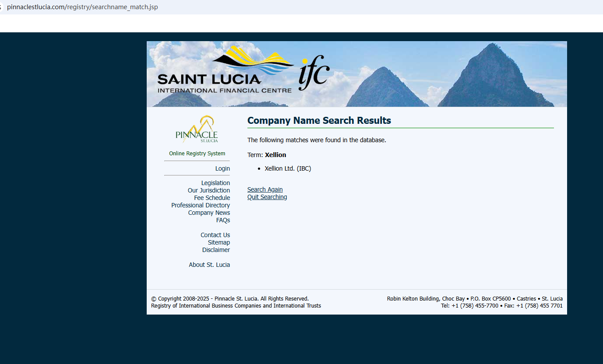Open the Sitemap link

tap(219, 242)
